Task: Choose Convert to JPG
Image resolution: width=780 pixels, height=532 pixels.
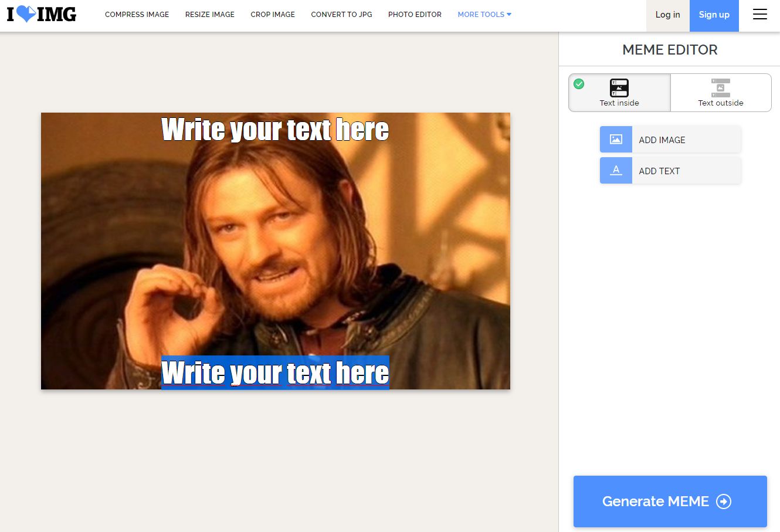Action: pos(341,15)
